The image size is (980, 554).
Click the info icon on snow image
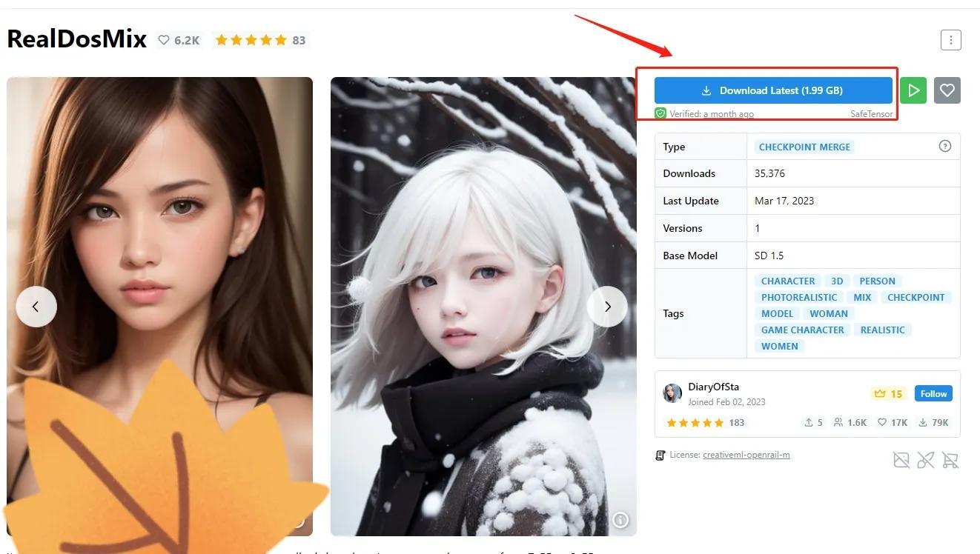[x=620, y=520]
